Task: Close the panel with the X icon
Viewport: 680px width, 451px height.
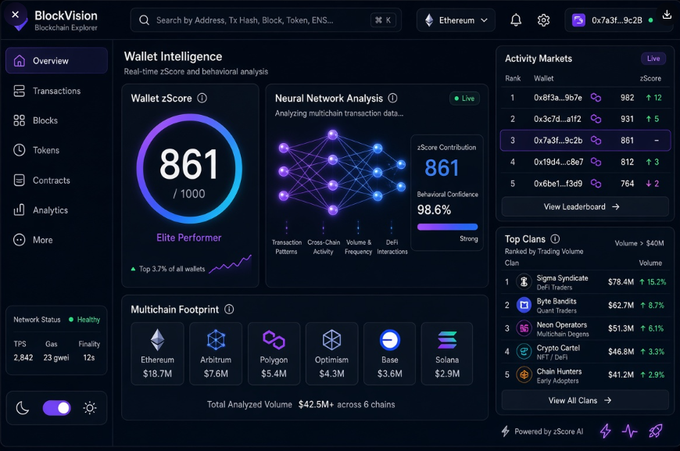Action: point(15,15)
